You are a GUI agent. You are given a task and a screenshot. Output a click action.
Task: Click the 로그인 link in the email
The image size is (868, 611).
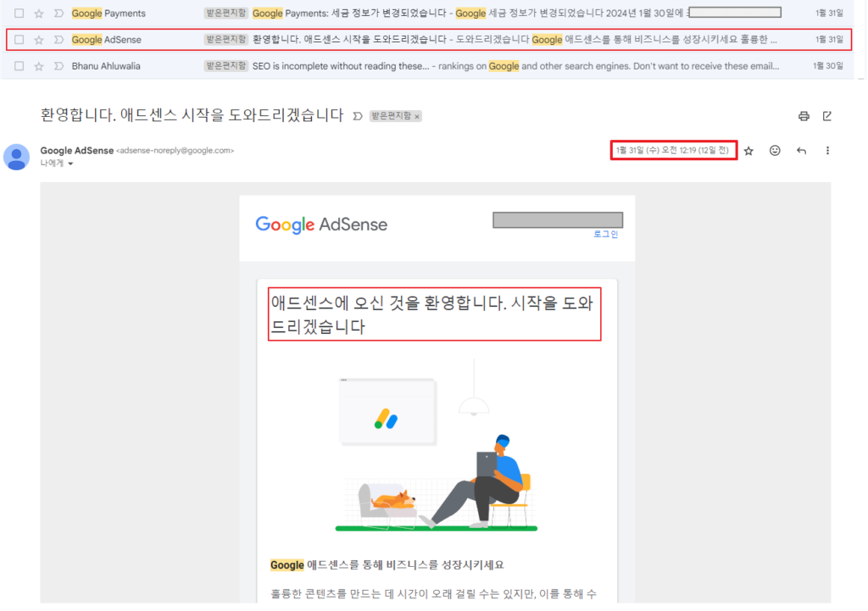click(605, 234)
